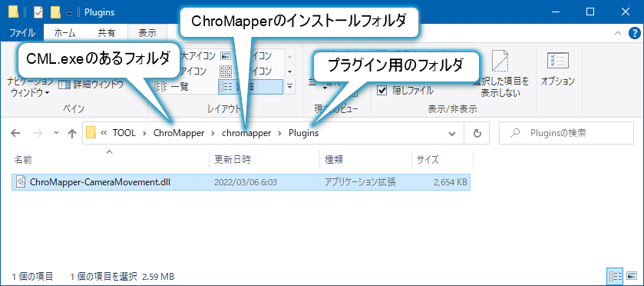Switch to the large thumbnails view icon in status bar
The image size is (644, 286).
pyautogui.click(x=631, y=275)
